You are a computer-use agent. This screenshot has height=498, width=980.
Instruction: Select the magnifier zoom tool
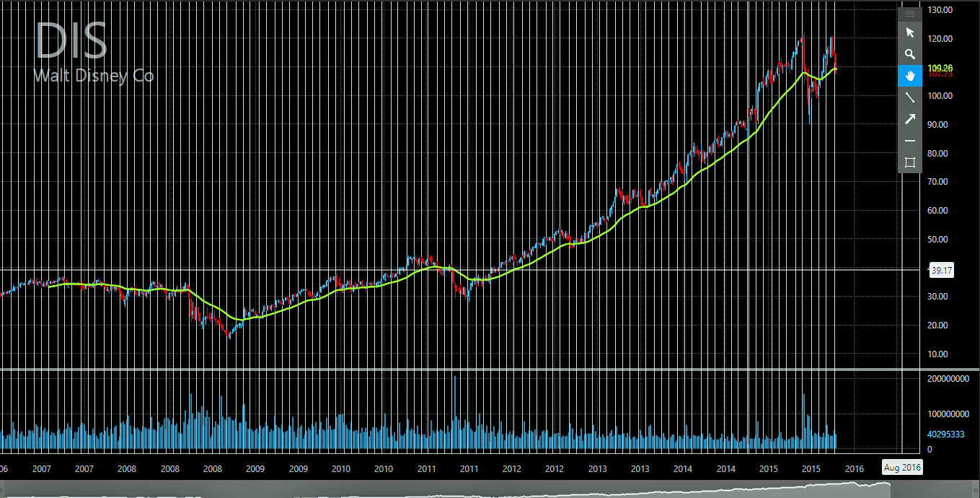tap(910, 54)
